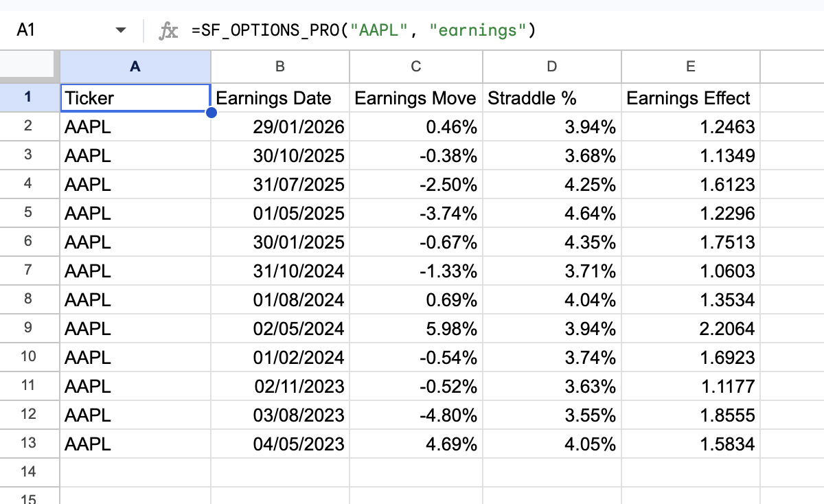The height and width of the screenshot is (504, 824).
Task: Click the earnings move cell -2.50%
Action: click(x=416, y=184)
